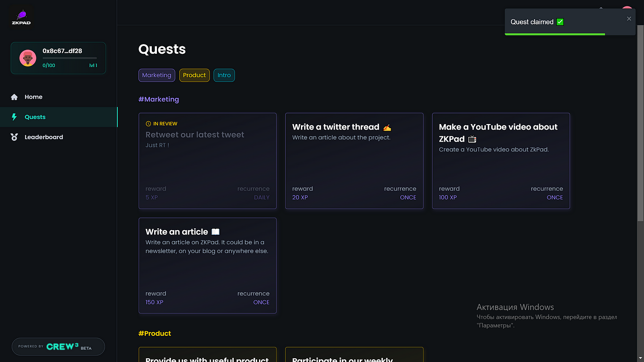Click the DAILY recurrence value
This screenshot has width=644, height=362.
(262, 198)
